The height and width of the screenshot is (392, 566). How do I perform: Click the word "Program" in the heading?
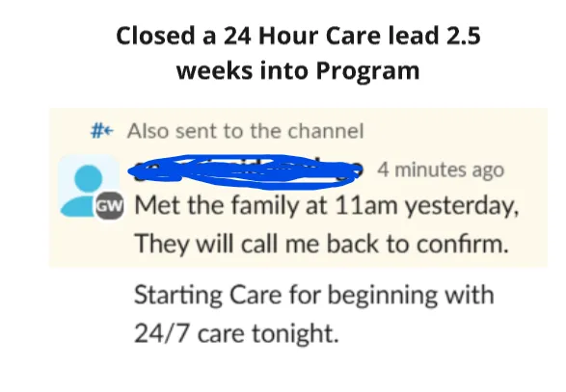coord(367,71)
